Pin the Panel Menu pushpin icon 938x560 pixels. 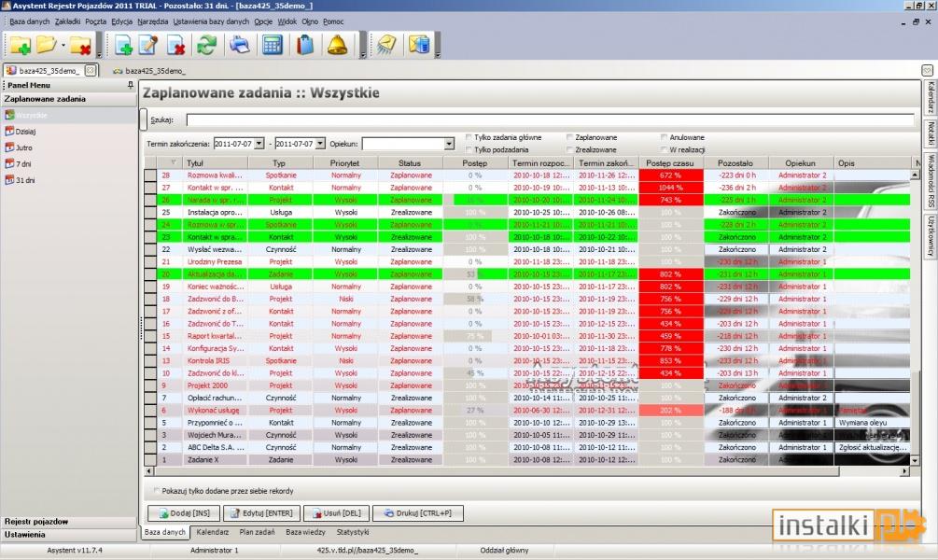coord(131,85)
